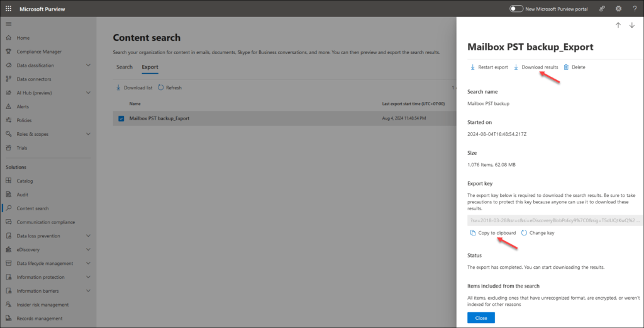Expand the AI Hub (preview) chevron
This screenshot has height=328, width=644.
[88, 93]
